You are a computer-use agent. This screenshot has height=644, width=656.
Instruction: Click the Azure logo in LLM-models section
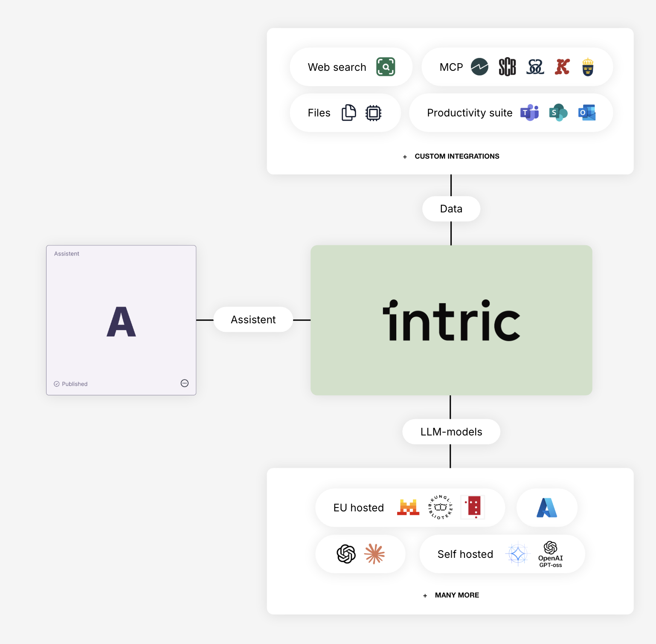(x=547, y=508)
